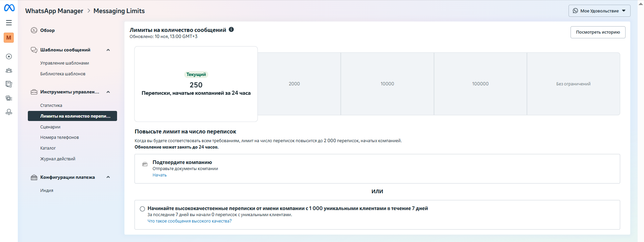Screen dimensions: 644x242
Task: Click the Обзор overview icon
Action: coord(34,30)
